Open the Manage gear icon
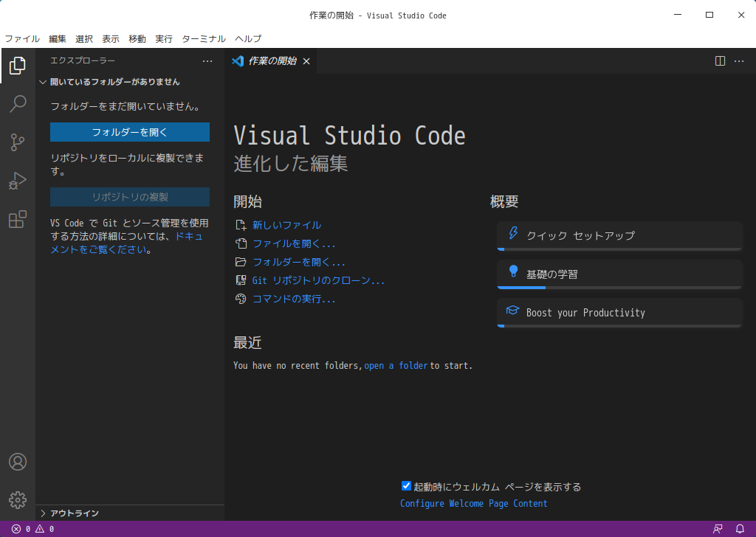The width and height of the screenshot is (756, 537). point(18,500)
